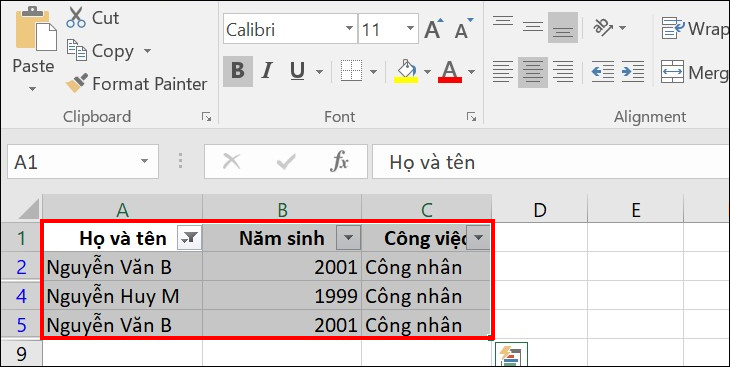Viewport: 730px width, 367px height.
Task: Open the font color palette arrow
Action: click(x=472, y=72)
